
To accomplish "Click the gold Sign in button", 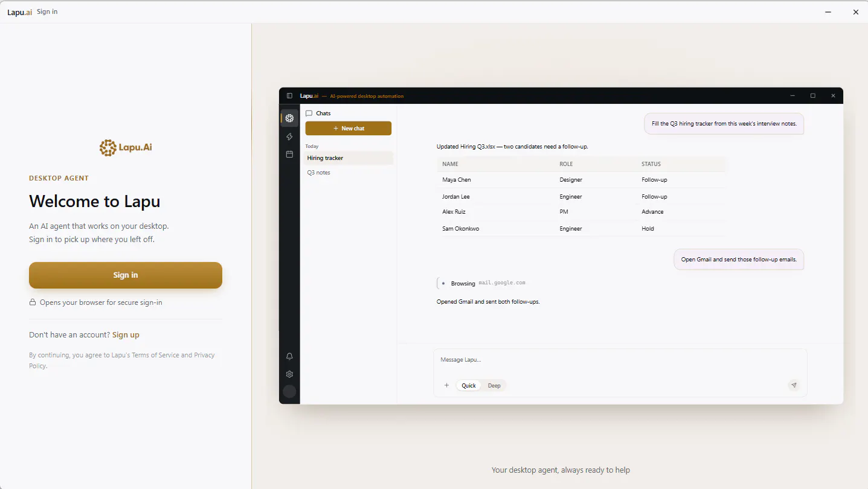I will tap(126, 275).
